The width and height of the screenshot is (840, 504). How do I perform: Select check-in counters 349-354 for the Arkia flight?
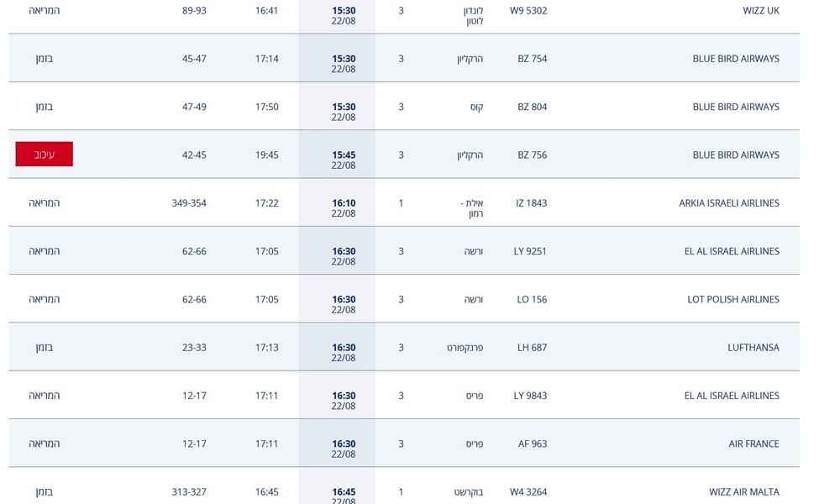pyautogui.click(x=188, y=203)
